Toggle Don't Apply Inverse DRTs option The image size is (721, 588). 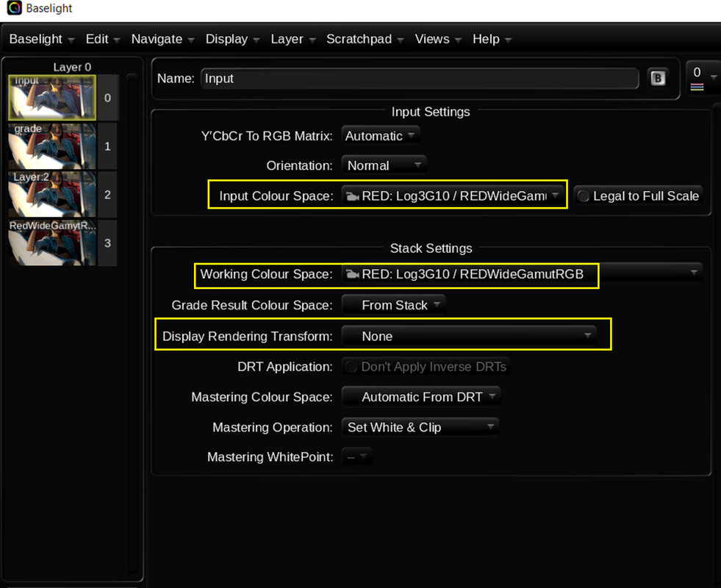tap(426, 367)
